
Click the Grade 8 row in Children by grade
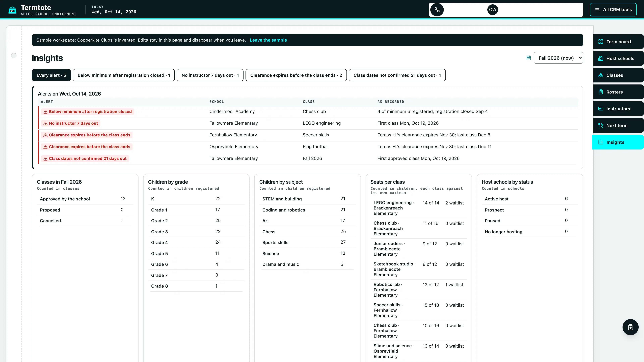(x=196, y=286)
